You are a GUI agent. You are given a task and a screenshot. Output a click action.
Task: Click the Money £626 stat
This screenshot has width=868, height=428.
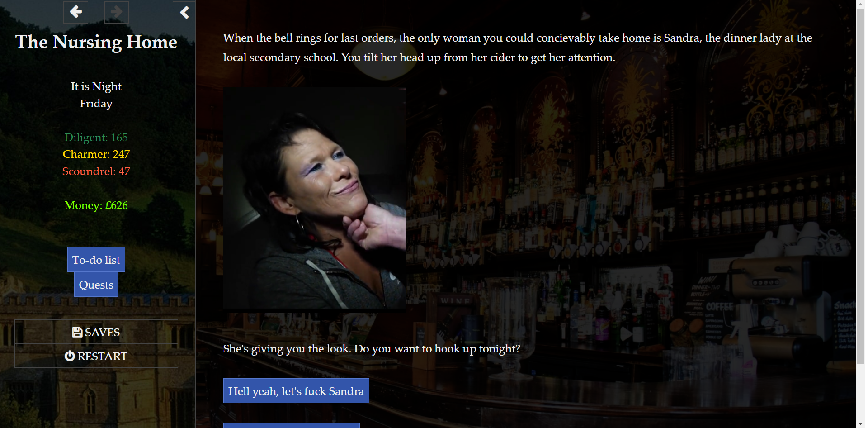(x=96, y=205)
